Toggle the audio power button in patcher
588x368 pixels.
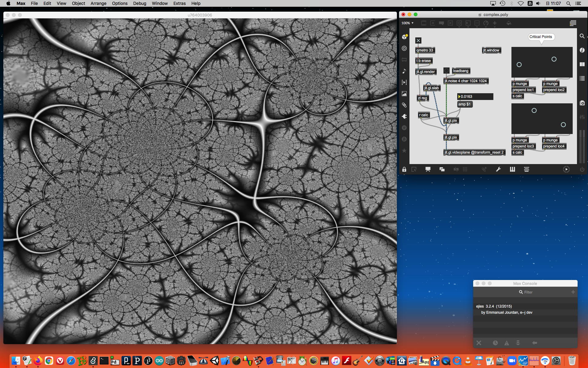[x=582, y=169]
